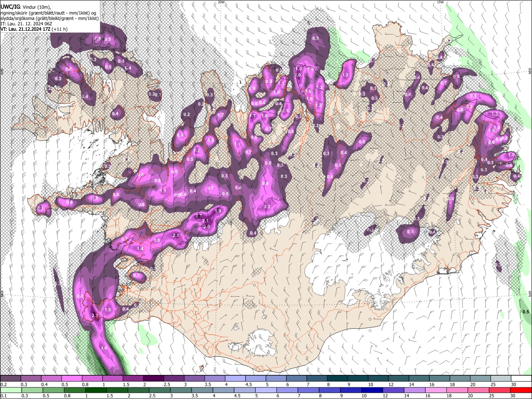Select the bright magenta swatch between 0.5 and 0.8

coord(72,378)
